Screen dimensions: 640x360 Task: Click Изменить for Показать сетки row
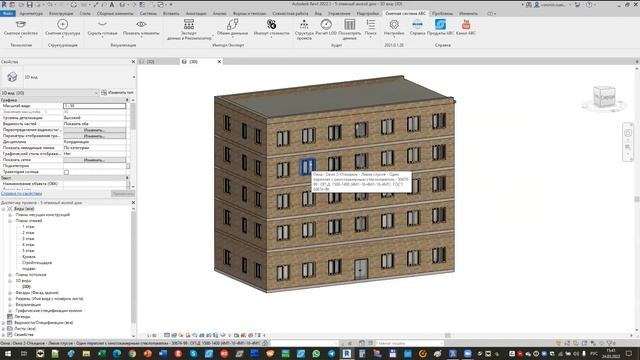click(94, 160)
